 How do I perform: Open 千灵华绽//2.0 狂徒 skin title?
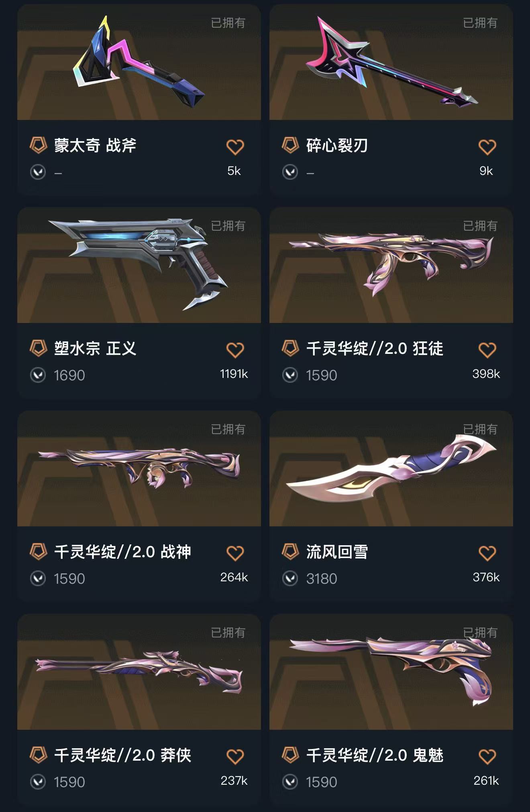375,348
